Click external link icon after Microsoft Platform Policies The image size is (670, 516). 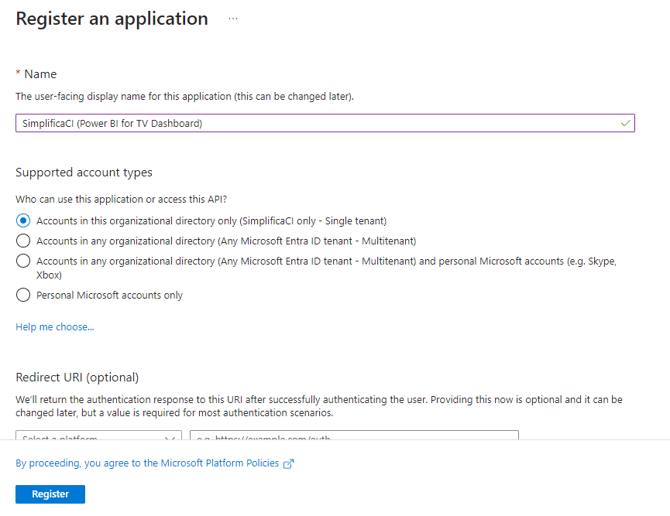289,464
